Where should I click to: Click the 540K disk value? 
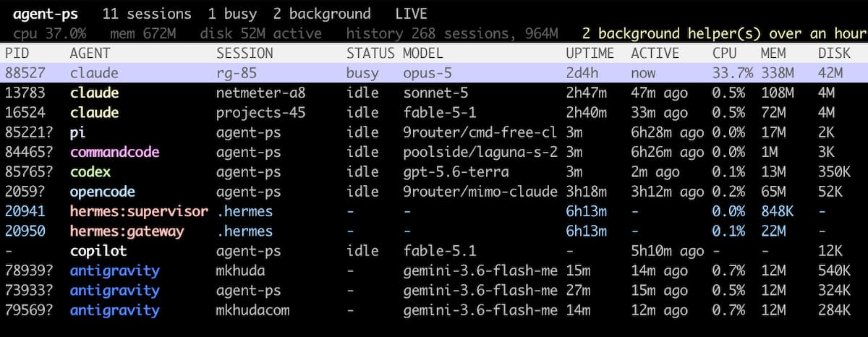click(x=834, y=270)
